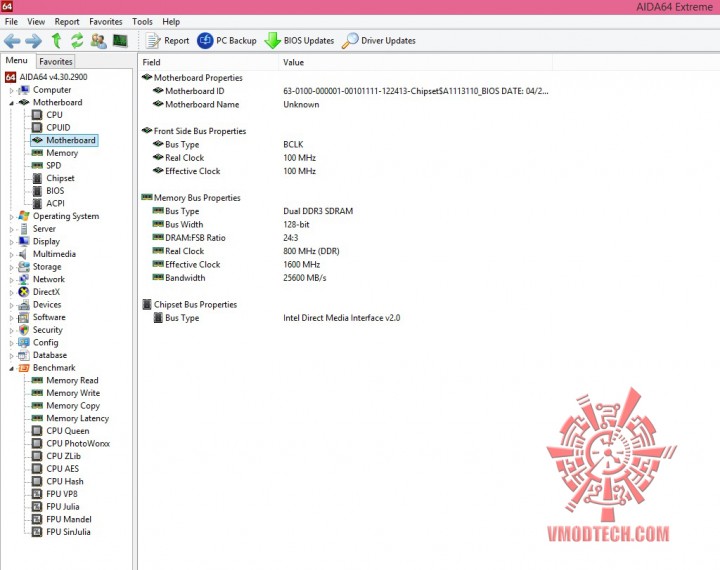
Task: Open the Favorites menu
Action: point(106,22)
